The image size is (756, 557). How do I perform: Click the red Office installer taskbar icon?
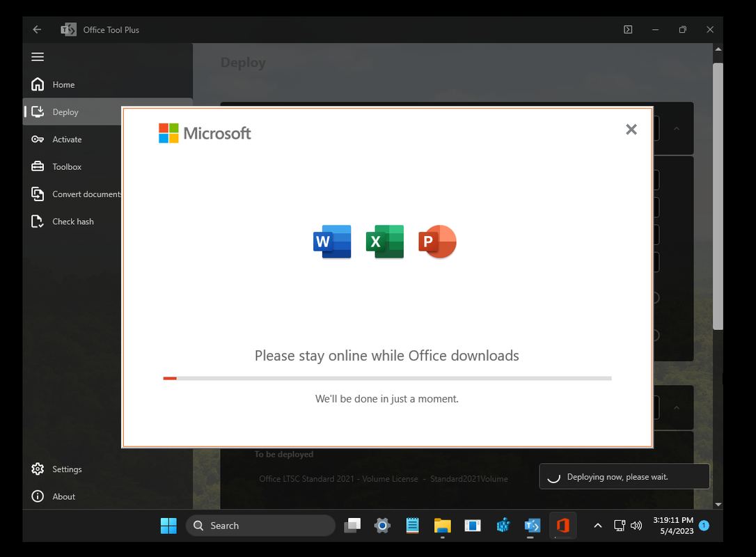562,526
